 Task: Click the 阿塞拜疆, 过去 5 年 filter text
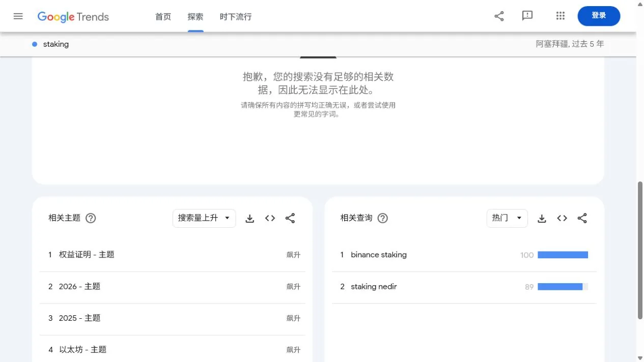click(570, 44)
